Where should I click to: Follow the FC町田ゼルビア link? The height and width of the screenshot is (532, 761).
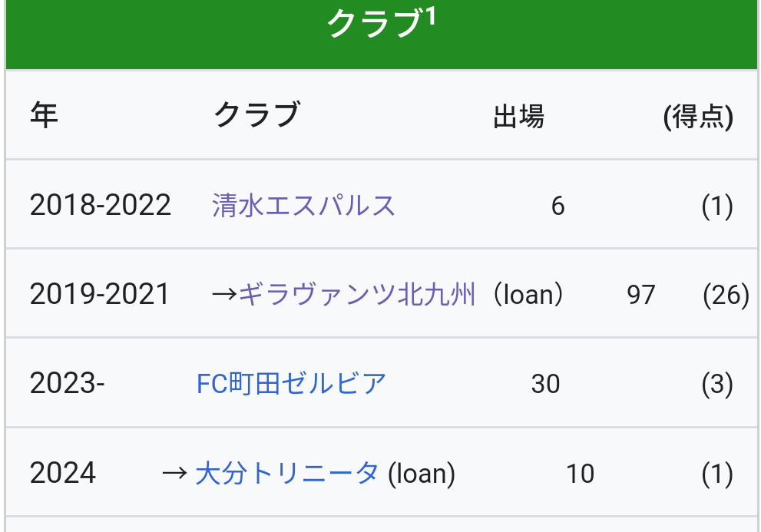pos(291,384)
